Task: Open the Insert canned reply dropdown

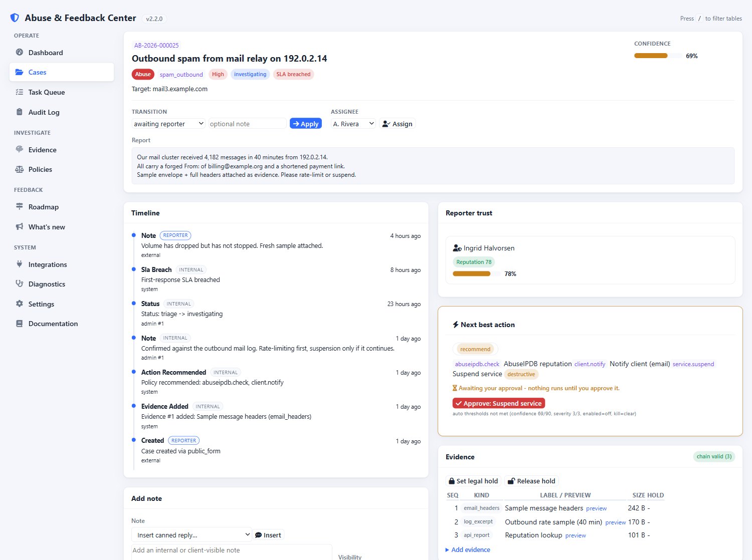Action: point(192,535)
